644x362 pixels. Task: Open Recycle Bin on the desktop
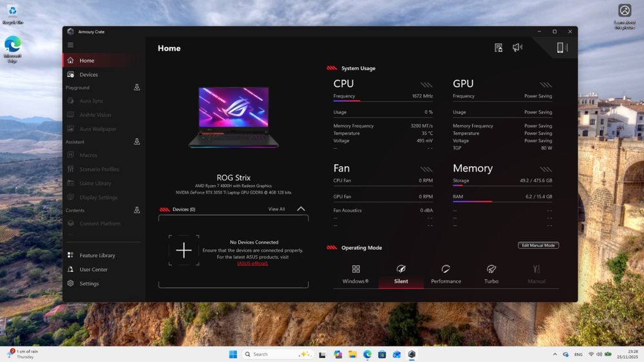[x=13, y=14]
